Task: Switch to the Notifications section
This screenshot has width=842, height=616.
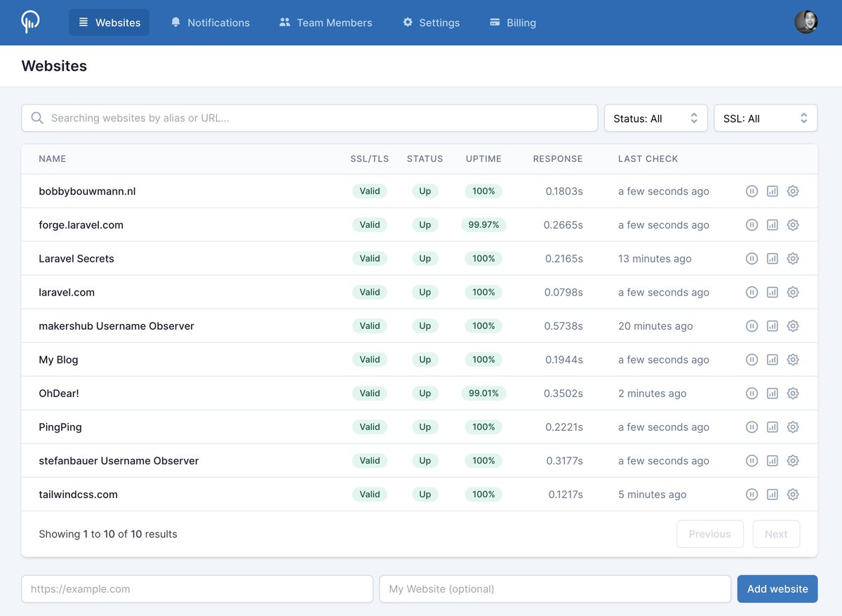Action: coord(210,22)
